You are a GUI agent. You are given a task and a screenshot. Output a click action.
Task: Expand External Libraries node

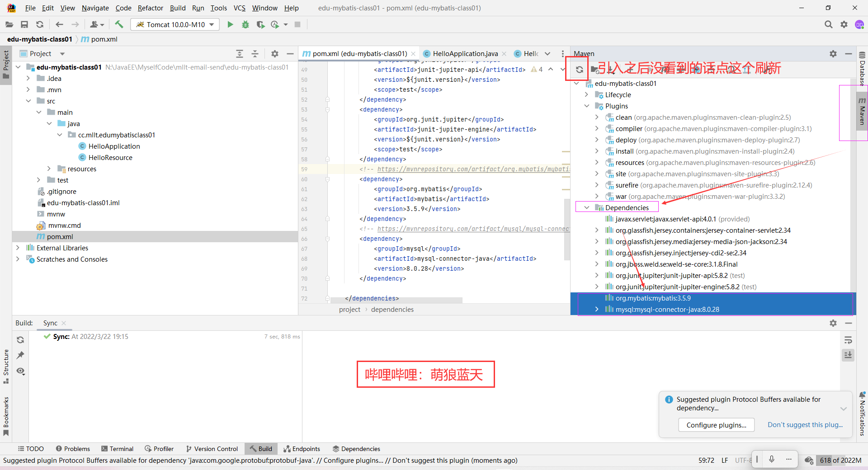(18, 248)
